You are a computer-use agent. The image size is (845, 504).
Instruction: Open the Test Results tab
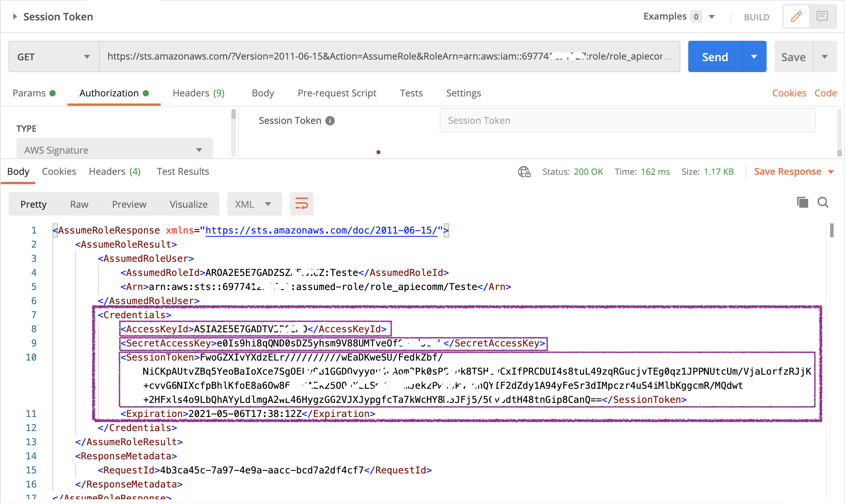[x=183, y=172]
